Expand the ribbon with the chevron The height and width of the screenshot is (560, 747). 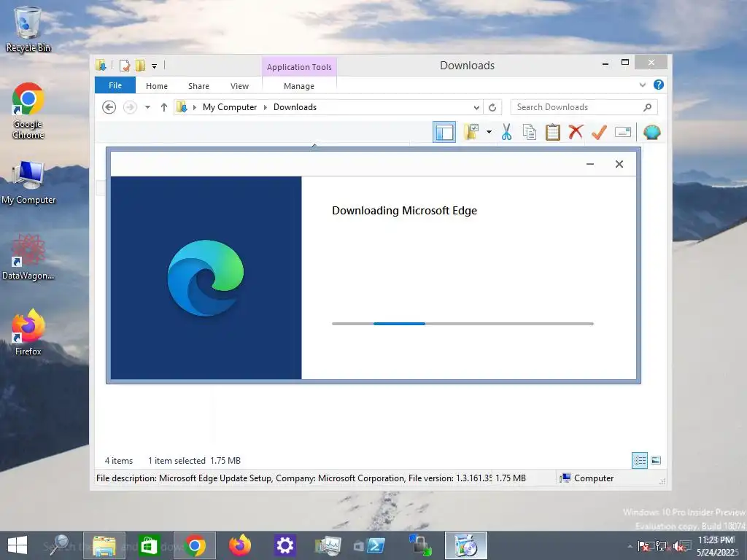[642, 85]
